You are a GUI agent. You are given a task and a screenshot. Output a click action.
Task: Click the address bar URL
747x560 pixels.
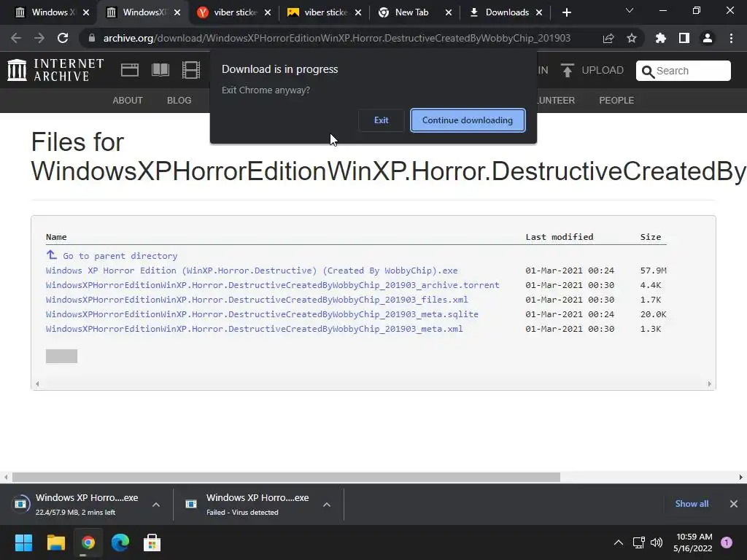point(337,38)
